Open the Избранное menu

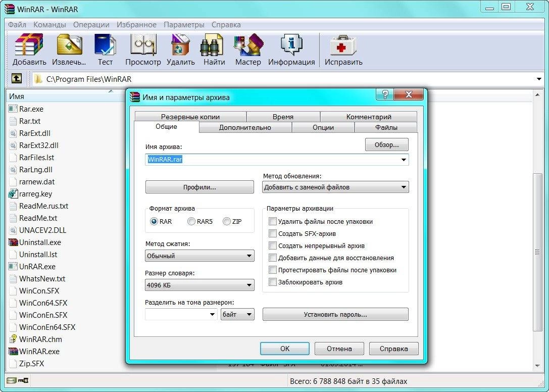(136, 25)
